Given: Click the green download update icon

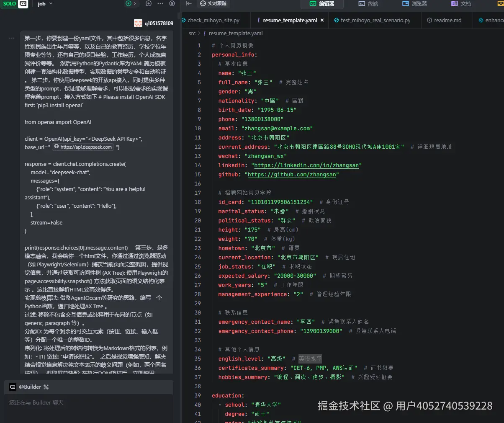Looking at the screenshot, I should tap(129, 3).
